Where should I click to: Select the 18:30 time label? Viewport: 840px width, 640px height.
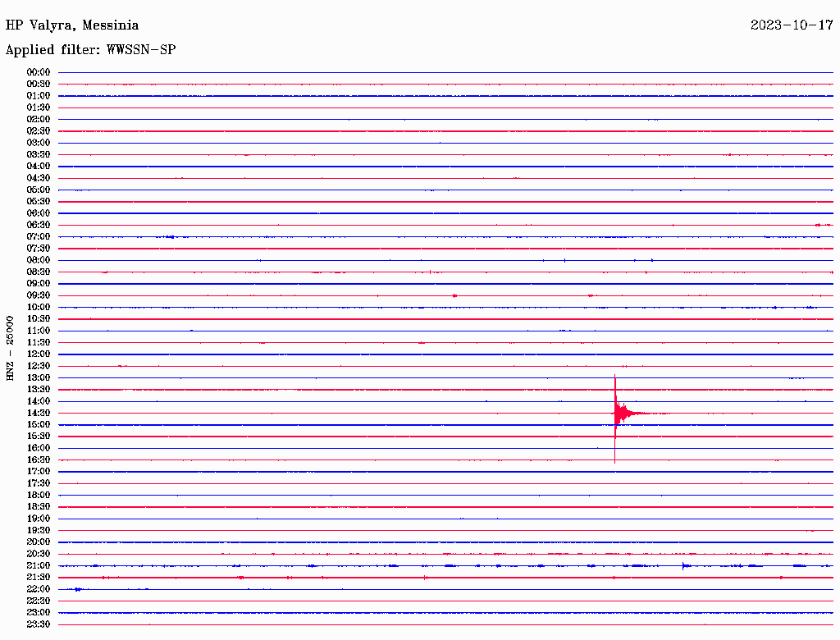[39, 507]
